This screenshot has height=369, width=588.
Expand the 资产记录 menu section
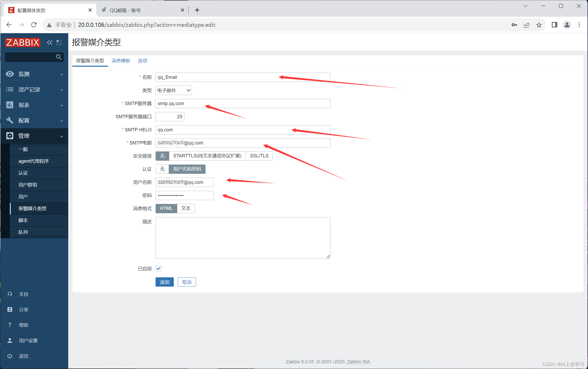62,90
